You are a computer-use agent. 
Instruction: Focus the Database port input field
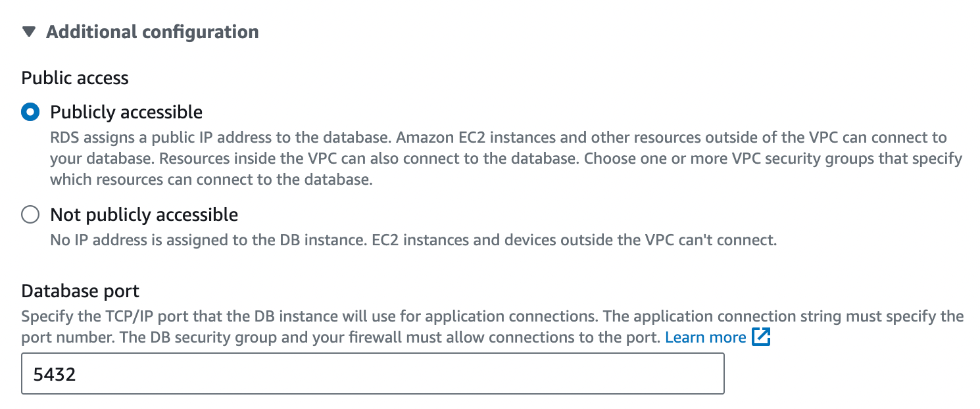373,373
